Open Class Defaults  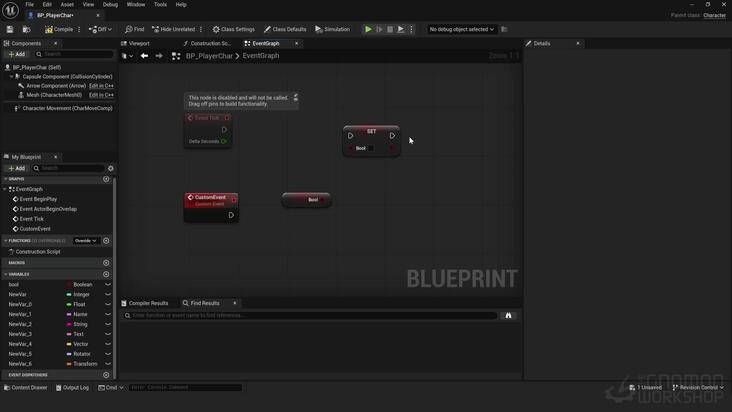coord(285,29)
